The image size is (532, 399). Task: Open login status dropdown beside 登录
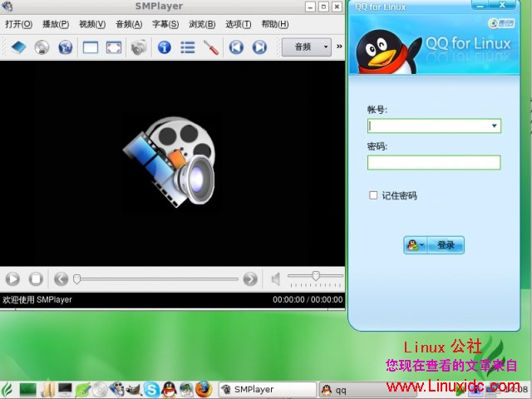416,245
